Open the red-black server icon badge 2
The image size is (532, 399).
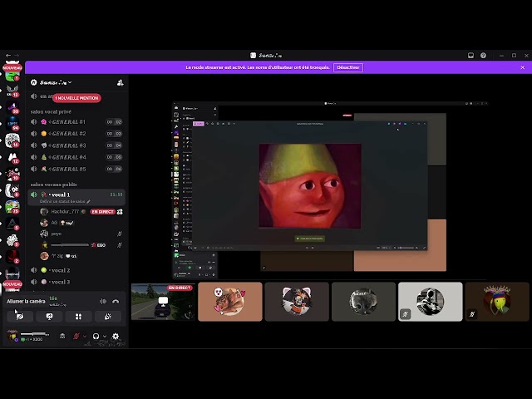tap(12, 257)
